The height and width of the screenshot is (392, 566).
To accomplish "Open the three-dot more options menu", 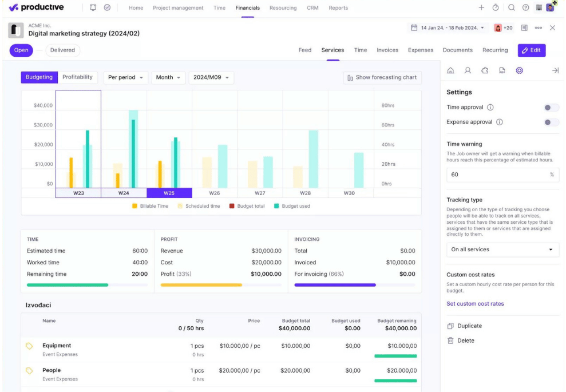I will [x=538, y=28].
